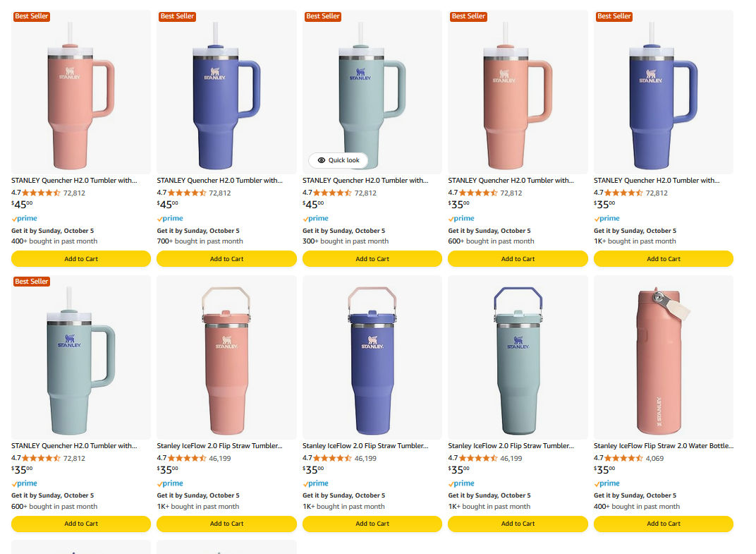Add the green $35 Quencher tumbler to cart

[81, 524]
